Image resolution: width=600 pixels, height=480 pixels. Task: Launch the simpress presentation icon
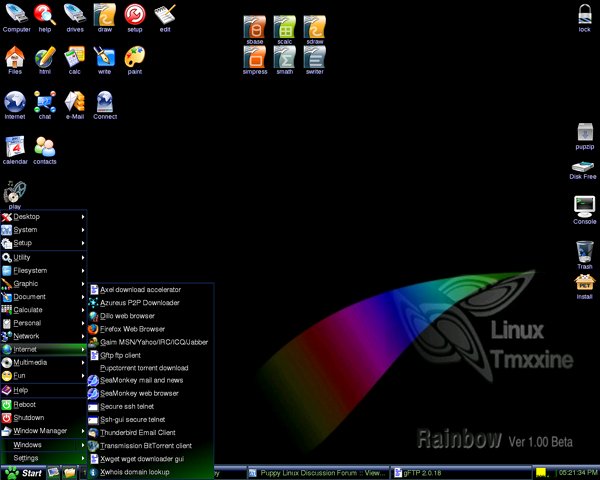(254, 60)
